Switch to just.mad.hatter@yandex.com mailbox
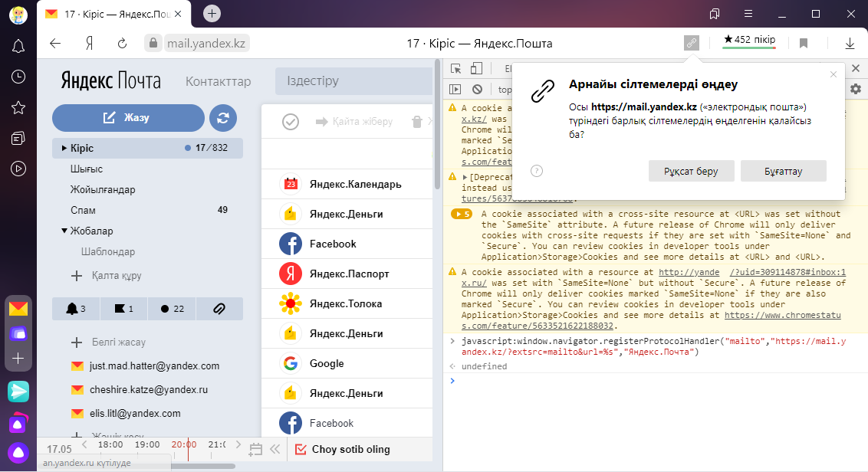Viewport: 868px width, 472px height. tap(146, 365)
